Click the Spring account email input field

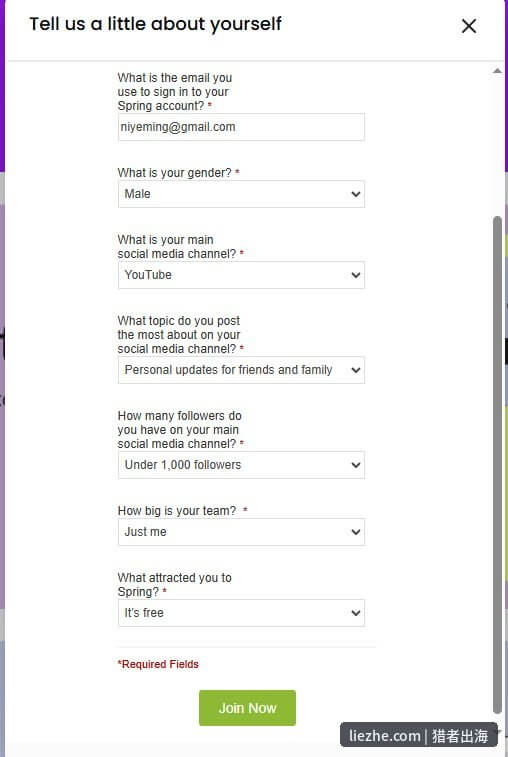241,127
